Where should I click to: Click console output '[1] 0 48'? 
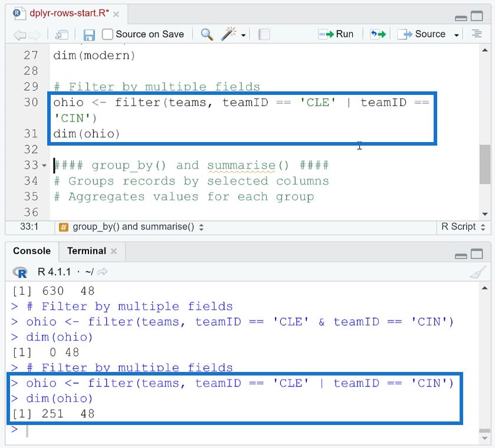tap(45, 353)
